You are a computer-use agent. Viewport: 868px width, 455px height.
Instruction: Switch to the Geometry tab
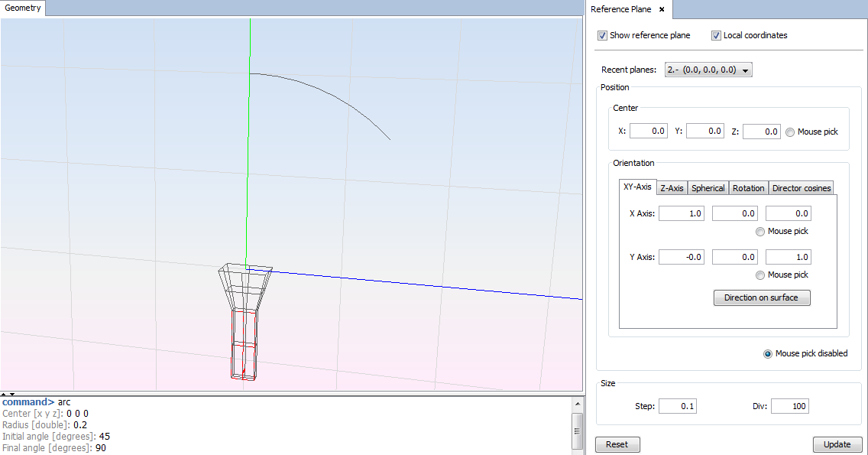tap(21, 8)
